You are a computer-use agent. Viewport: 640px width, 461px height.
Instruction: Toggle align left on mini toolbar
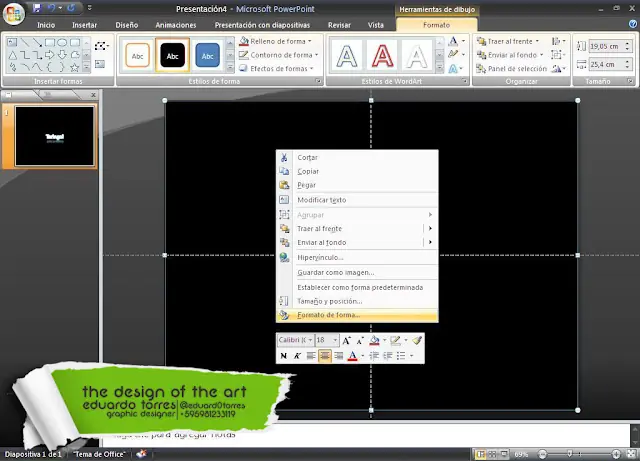311,356
